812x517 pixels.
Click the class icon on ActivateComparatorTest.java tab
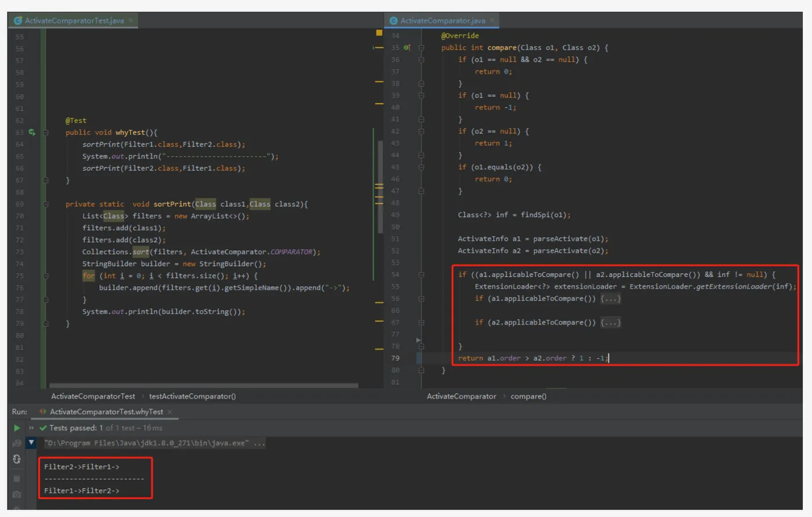[18, 20]
